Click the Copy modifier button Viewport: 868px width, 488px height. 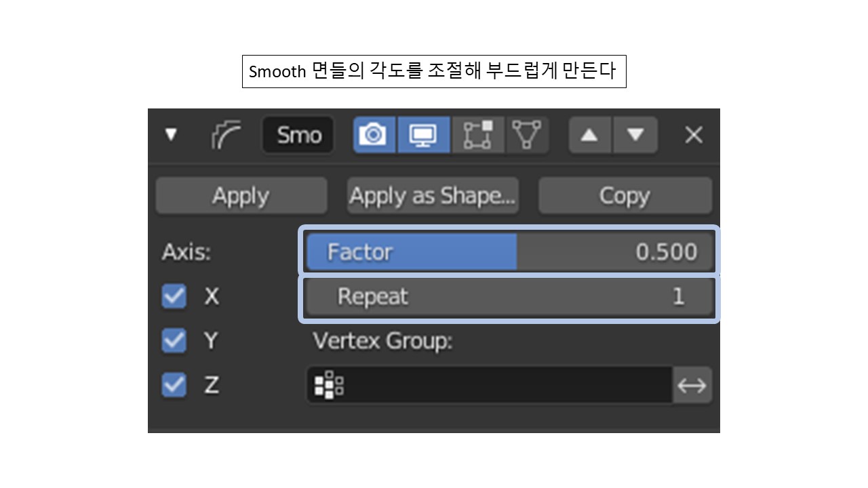(624, 195)
